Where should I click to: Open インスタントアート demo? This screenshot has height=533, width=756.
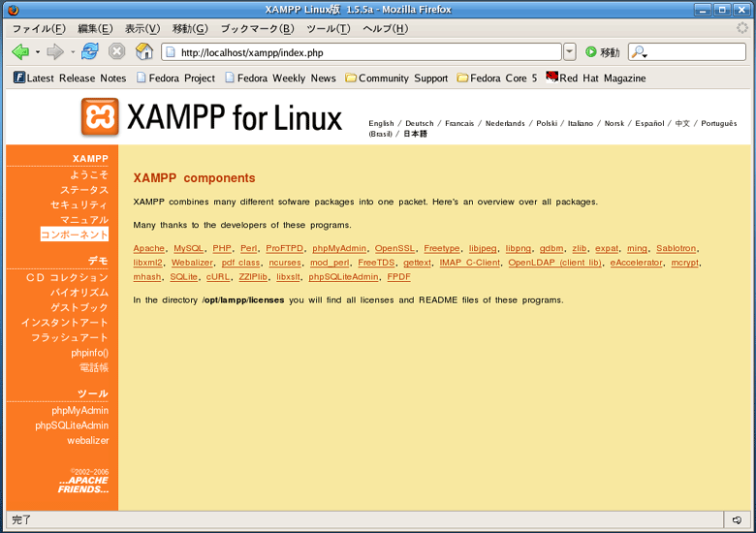65,323
